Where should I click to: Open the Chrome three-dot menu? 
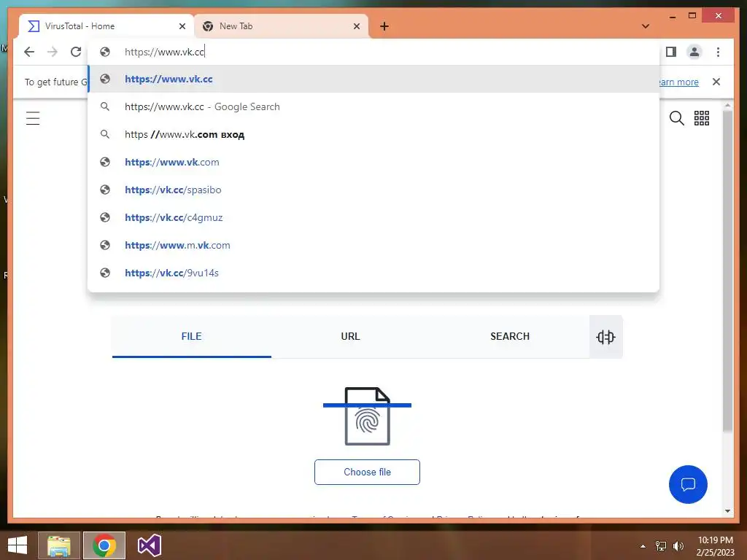(718, 52)
